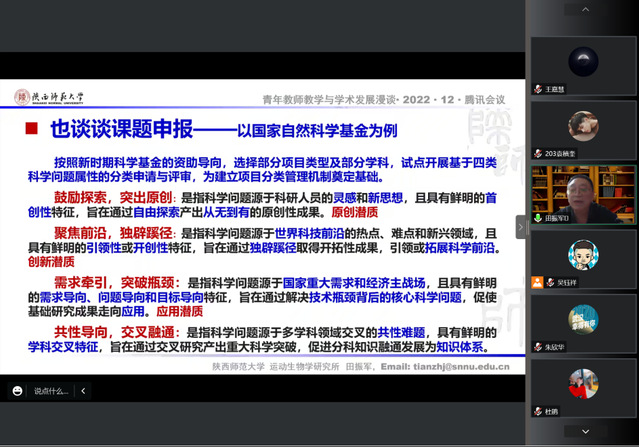Click the green active mic icon of 田振军
The width and height of the screenshot is (639, 447).
537,217
